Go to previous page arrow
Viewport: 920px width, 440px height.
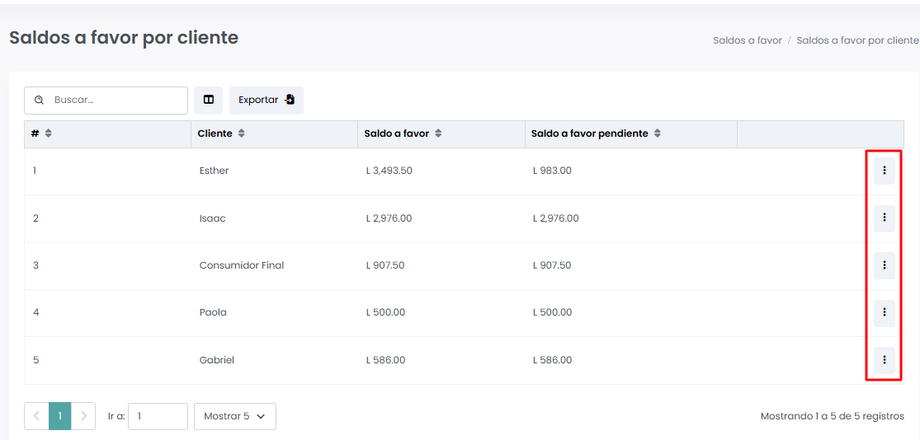coord(37,416)
